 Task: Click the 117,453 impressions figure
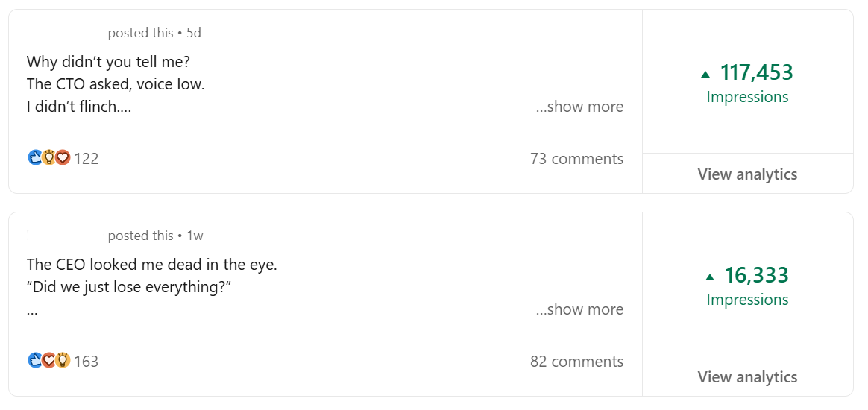(x=756, y=73)
